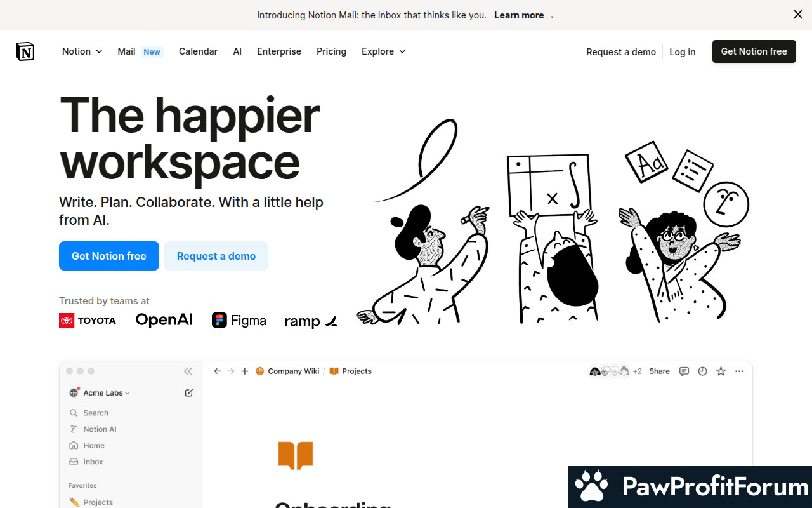Click the Notion logo icon

point(25,51)
